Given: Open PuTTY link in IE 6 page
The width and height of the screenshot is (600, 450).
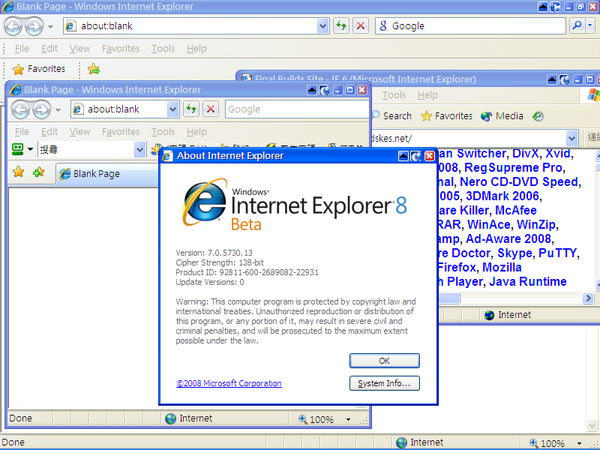Looking at the screenshot, I should click(x=557, y=253).
